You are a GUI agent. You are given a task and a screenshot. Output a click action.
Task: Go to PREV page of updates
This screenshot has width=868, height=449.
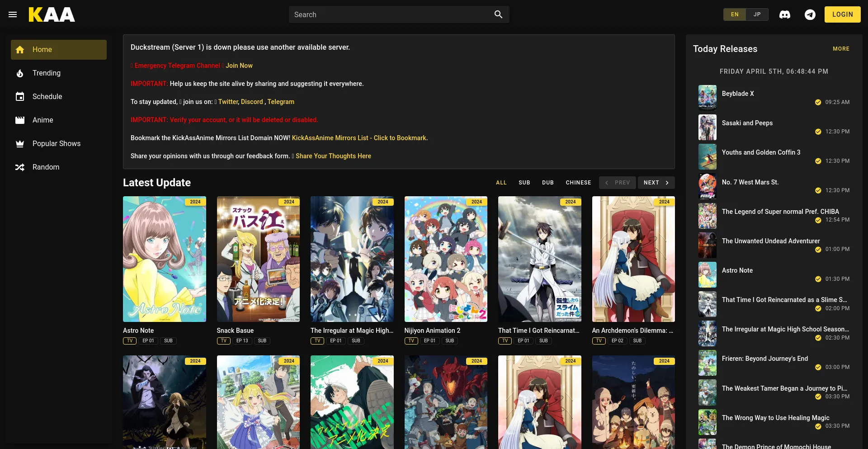(618, 183)
